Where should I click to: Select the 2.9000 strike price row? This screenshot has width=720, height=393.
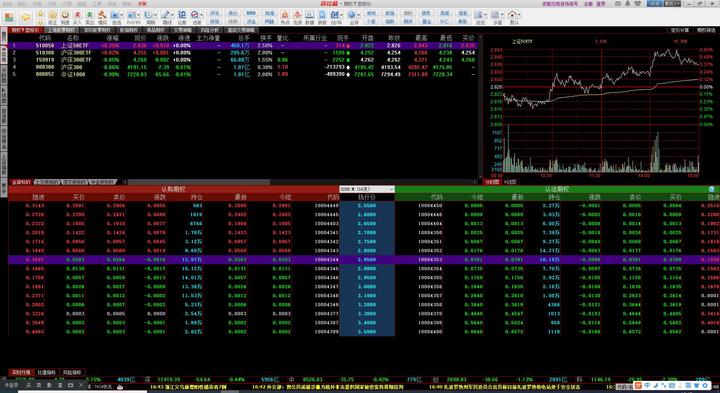tap(366, 269)
